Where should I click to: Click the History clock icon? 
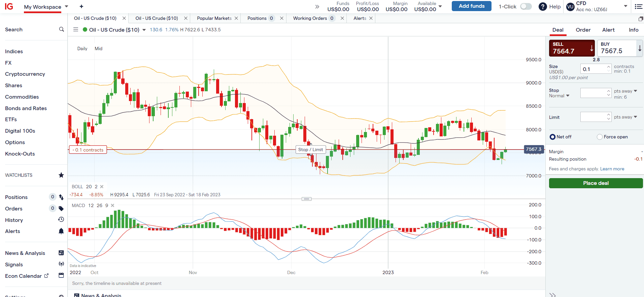coord(61,220)
